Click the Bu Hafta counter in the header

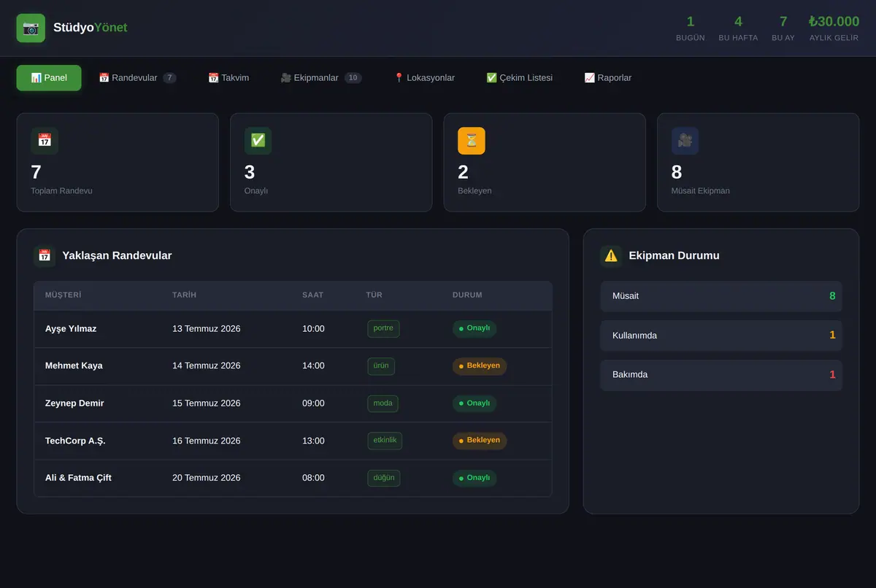coord(738,28)
